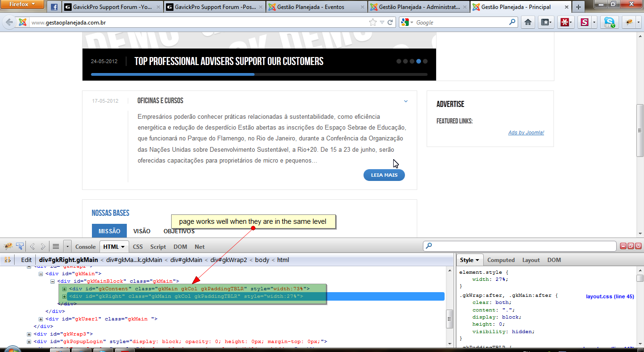Go to the browser home page
Screen dimensions: 644x352
point(528,22)
